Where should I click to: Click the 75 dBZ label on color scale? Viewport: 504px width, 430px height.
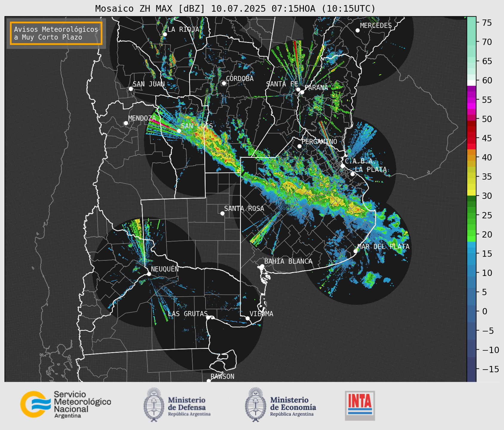tap(486, 23)
